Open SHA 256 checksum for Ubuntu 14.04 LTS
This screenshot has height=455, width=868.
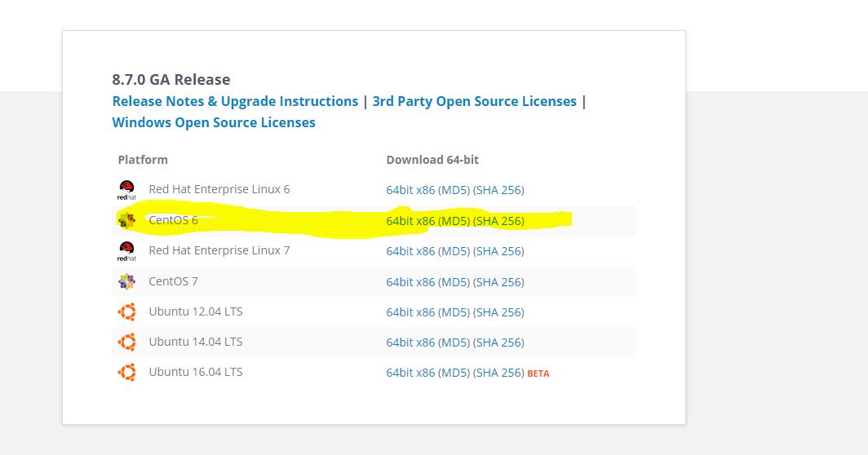(498, 342)
